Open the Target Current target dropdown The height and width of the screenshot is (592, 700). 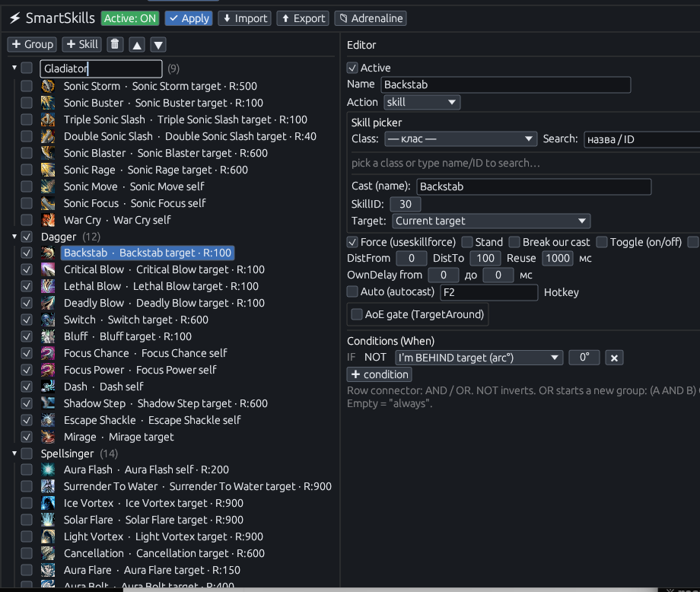coord(491,221)
